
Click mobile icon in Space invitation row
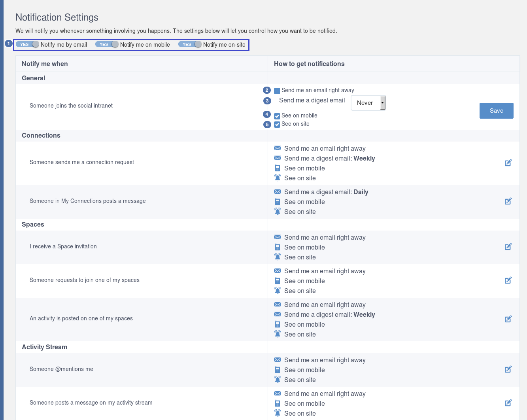[278, 247]
